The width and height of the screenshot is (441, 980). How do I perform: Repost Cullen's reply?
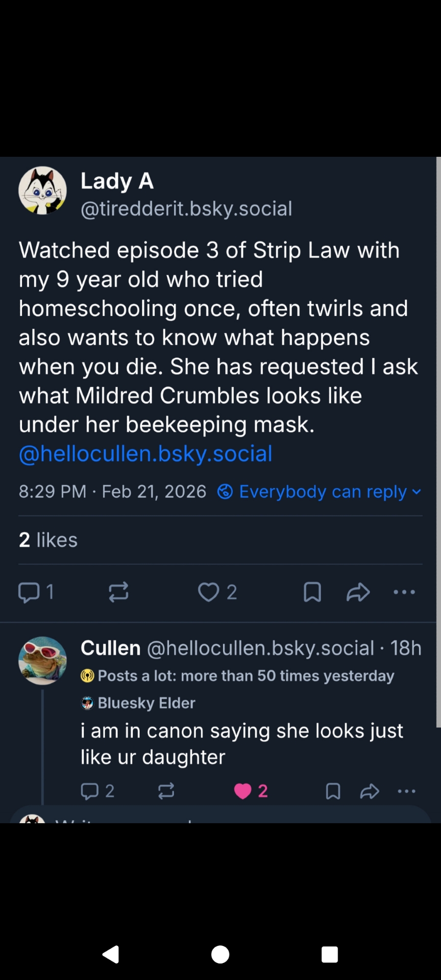tap(166, 791)
